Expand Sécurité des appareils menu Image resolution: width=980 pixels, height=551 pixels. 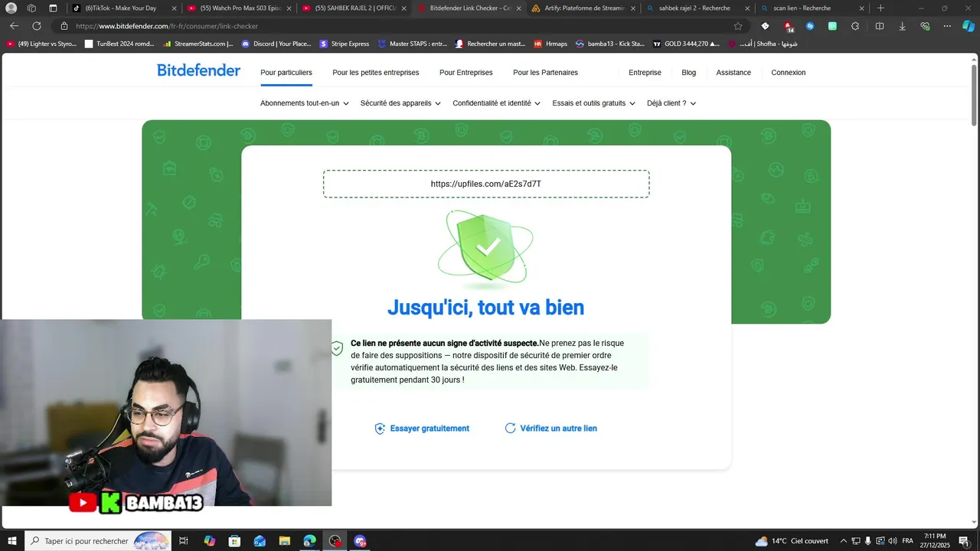tap(400, 103)
